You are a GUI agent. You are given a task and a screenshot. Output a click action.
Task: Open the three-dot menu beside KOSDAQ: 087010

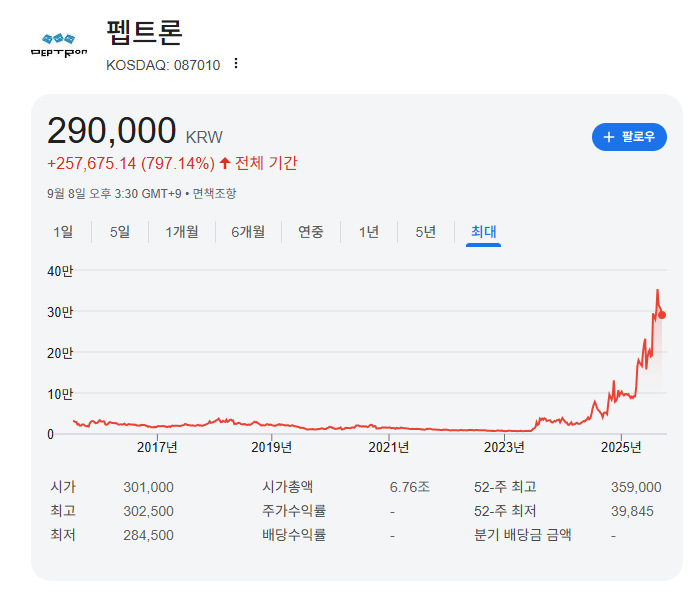pos(236,64)
